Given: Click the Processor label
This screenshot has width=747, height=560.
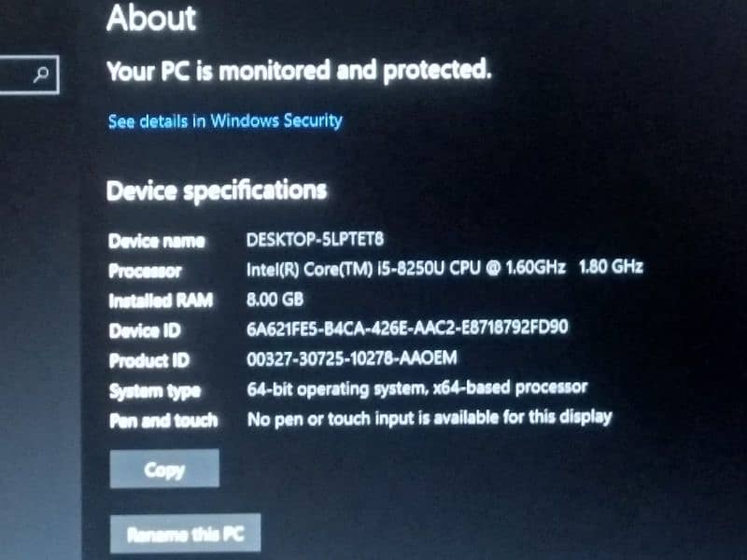Looking at the screenshot, I should pyautogui.click(x=145, y=271).
